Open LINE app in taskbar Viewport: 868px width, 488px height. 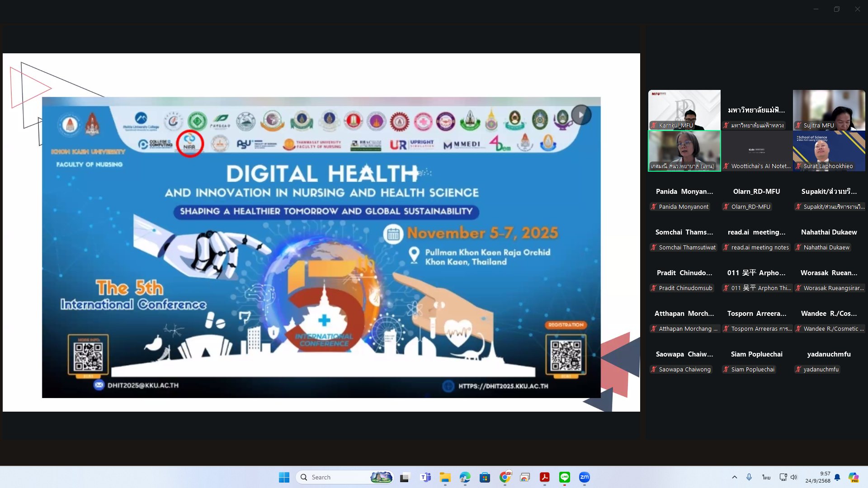tap(564, 477)
